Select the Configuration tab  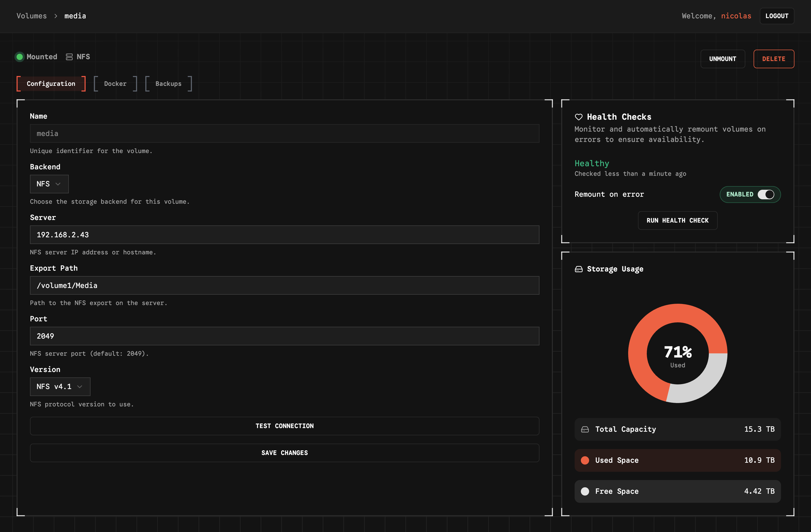tap(51, 83)
